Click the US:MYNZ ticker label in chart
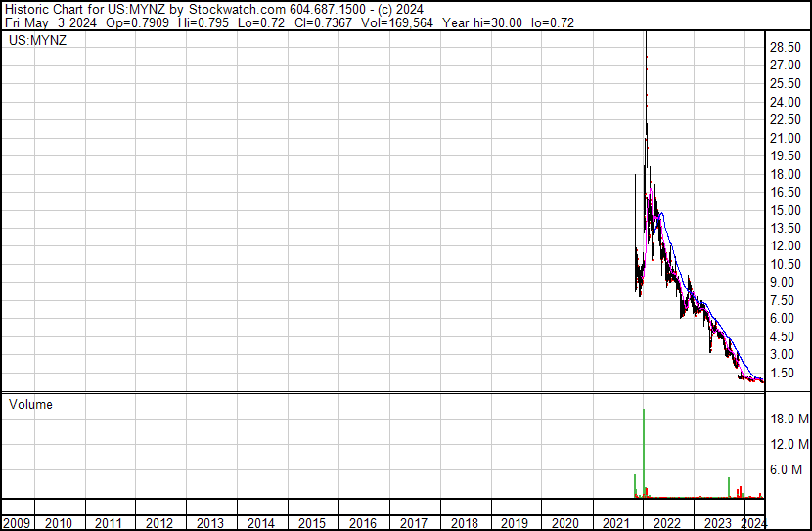Image resolution: width=812 pixels, height=531 pixels. pyautogui.click(x=34, y=41)
